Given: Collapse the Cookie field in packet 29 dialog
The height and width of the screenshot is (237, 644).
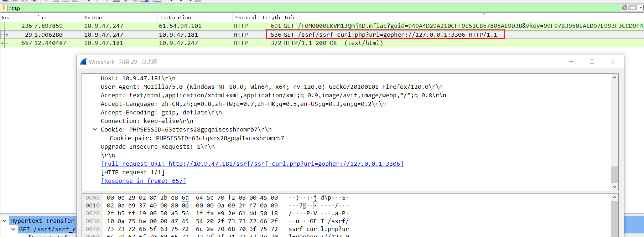Looking at the screenshot, I should 95,129.
